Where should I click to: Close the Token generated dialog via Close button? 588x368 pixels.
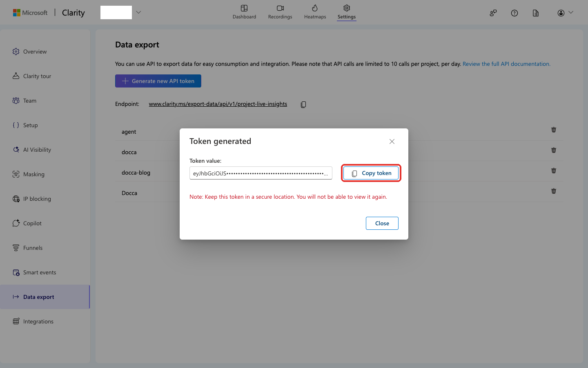[382, 223]
